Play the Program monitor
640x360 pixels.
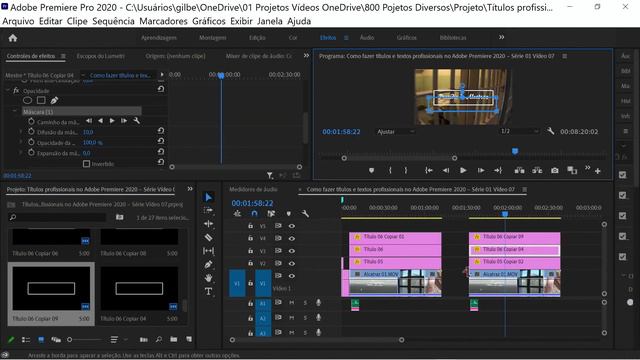tap(463, 171)
